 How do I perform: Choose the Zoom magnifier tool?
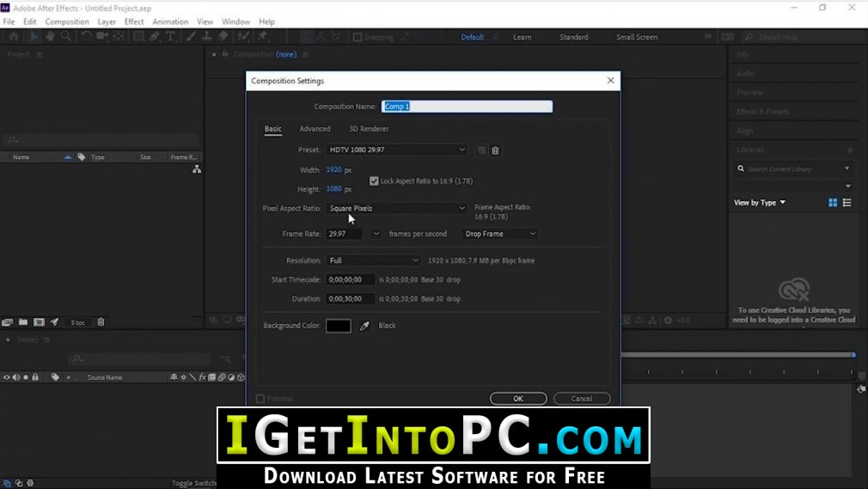tap(66, 37)
